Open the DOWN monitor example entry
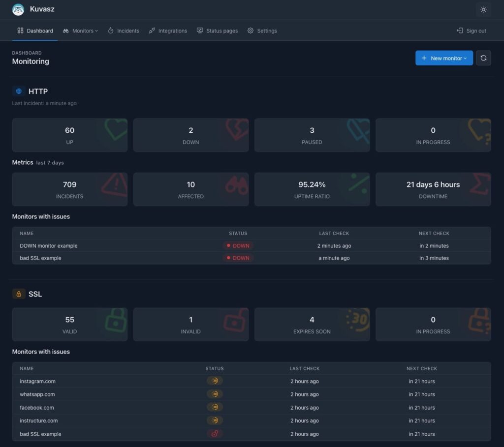Viewport: 504px width, 447px height. [48, 245]
